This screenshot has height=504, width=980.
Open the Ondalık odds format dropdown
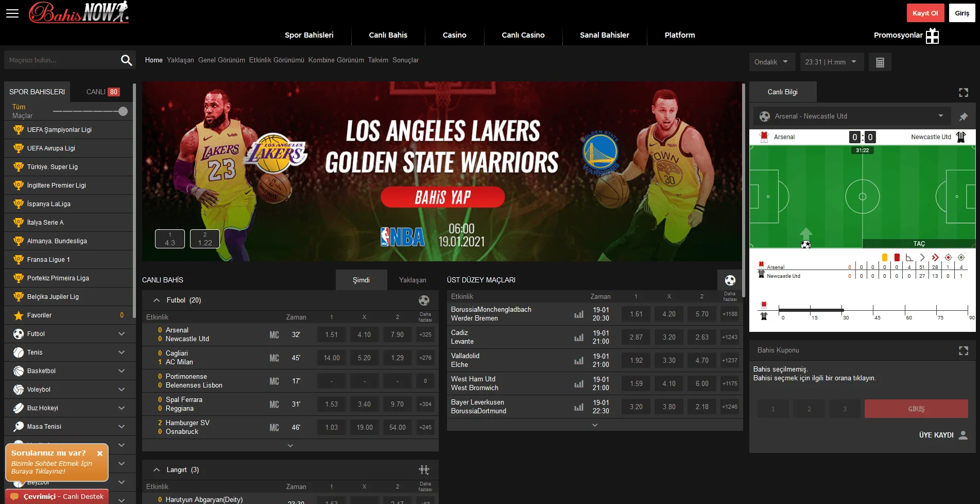[771, 62]
